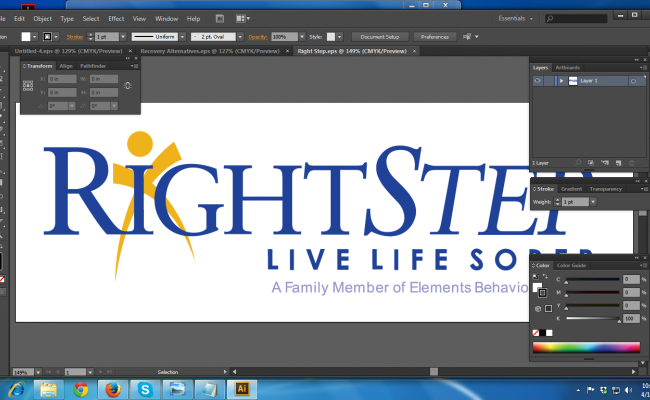Open the 2 pt. Oval brush dropdown

240,37
